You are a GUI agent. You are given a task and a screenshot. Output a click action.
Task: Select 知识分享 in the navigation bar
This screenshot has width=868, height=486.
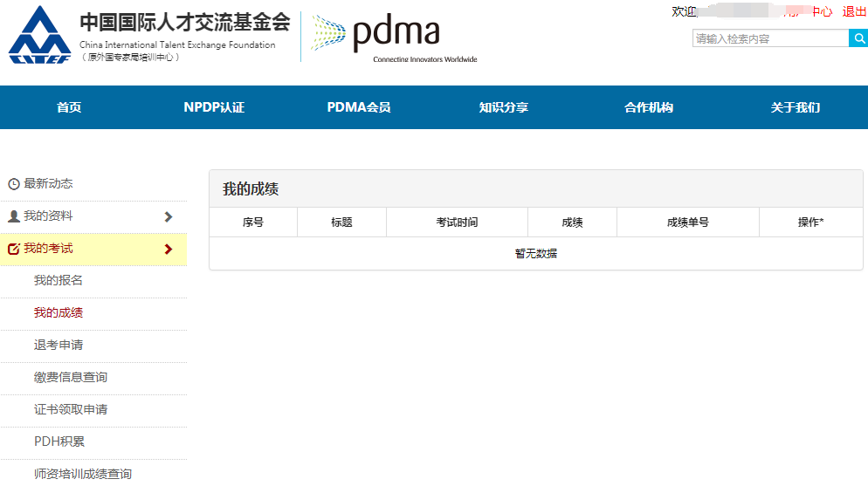[x=504, y=107]
